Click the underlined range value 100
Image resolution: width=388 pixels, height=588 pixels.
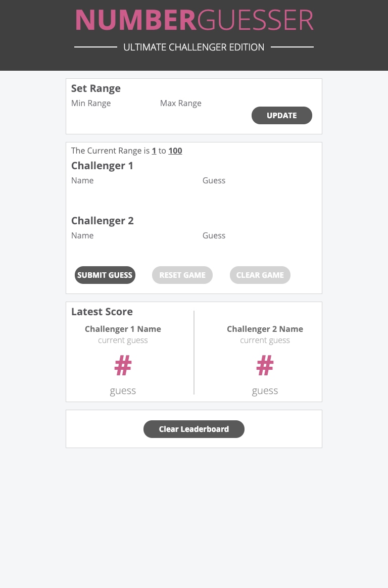175,151
